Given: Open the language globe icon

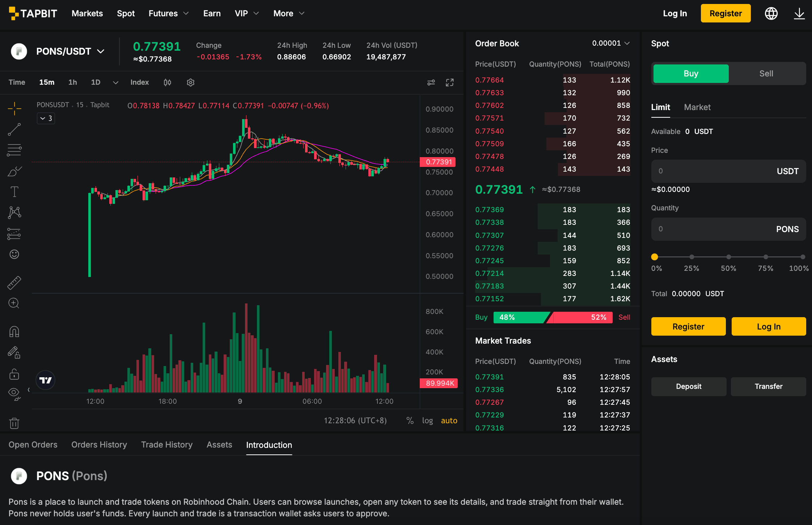Looking at the screenshot, I should (771, 13).
